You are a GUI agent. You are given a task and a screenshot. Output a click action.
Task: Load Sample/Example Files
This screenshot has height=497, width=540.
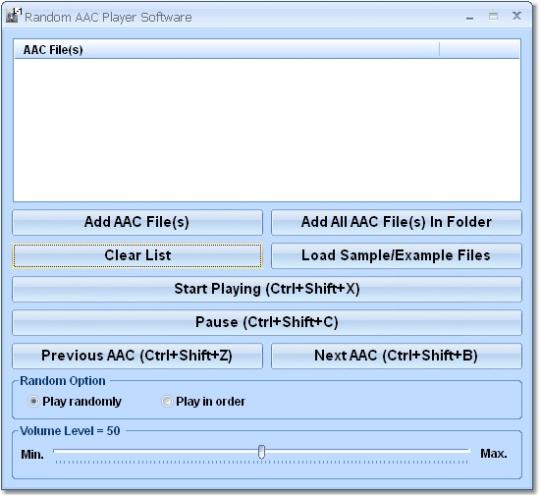click(396, 256)
